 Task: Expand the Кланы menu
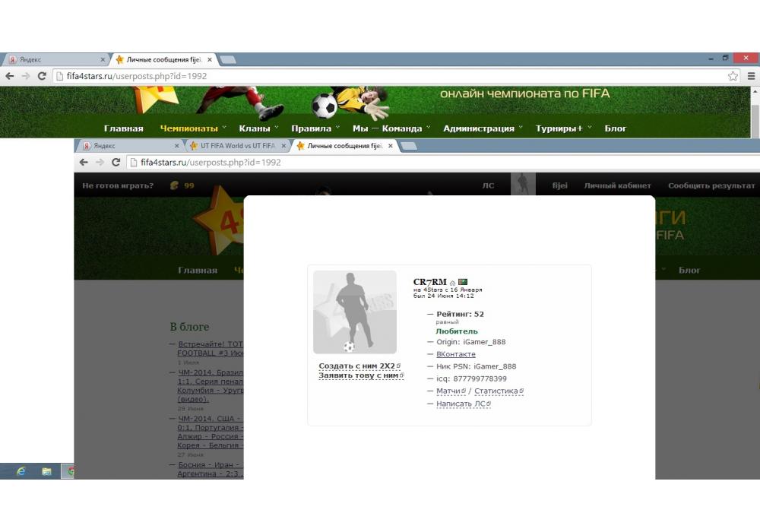point(258,128)
